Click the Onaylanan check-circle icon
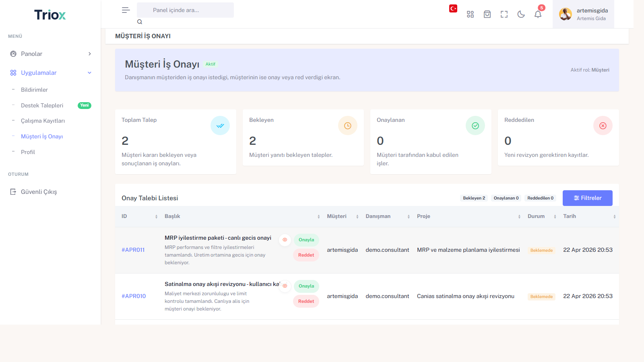 point(475,125)
